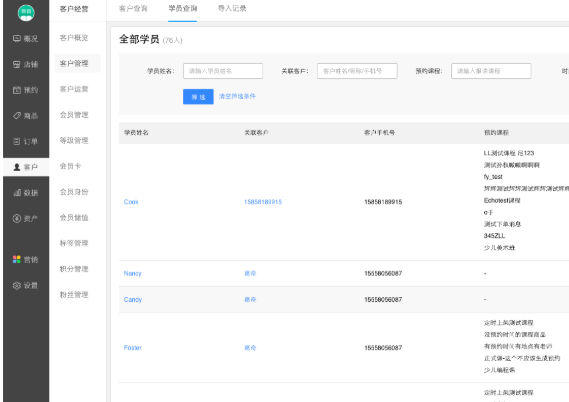569x402 pixels.
Task: Open student Nancy's profile link
Action: (132, 274)
